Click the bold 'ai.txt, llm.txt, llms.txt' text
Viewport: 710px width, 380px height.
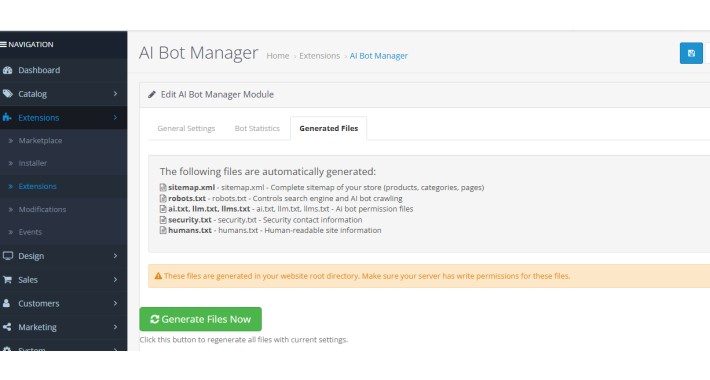click(209, 209)
